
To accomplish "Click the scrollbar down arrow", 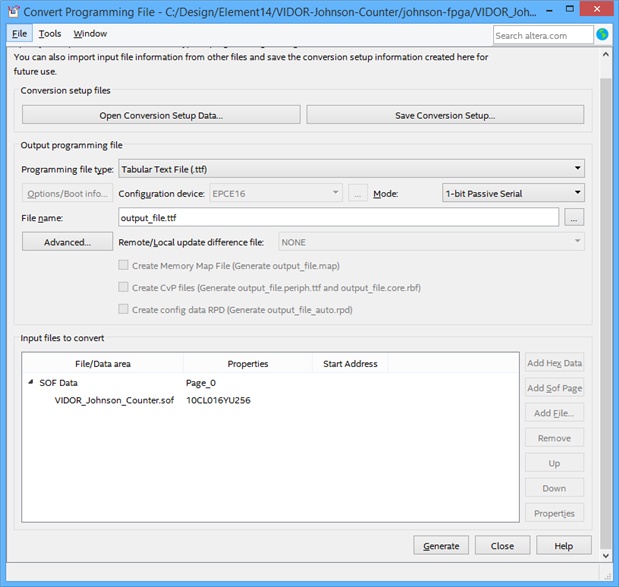I will coord(606,555).
